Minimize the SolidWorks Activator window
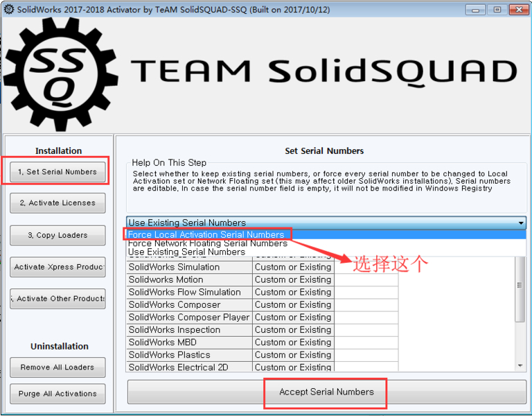532x416 pixels. [476, 10]
